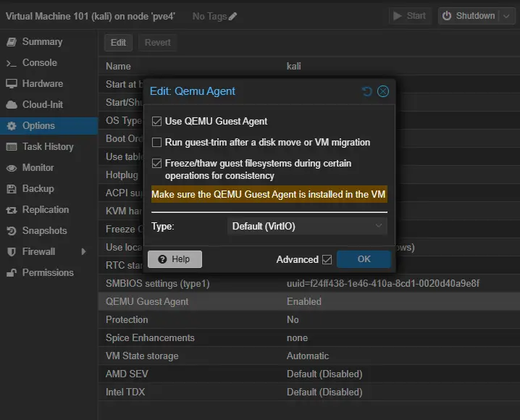
Task: Select the QEMU Guest Agent row
Action: coord(309,301)
